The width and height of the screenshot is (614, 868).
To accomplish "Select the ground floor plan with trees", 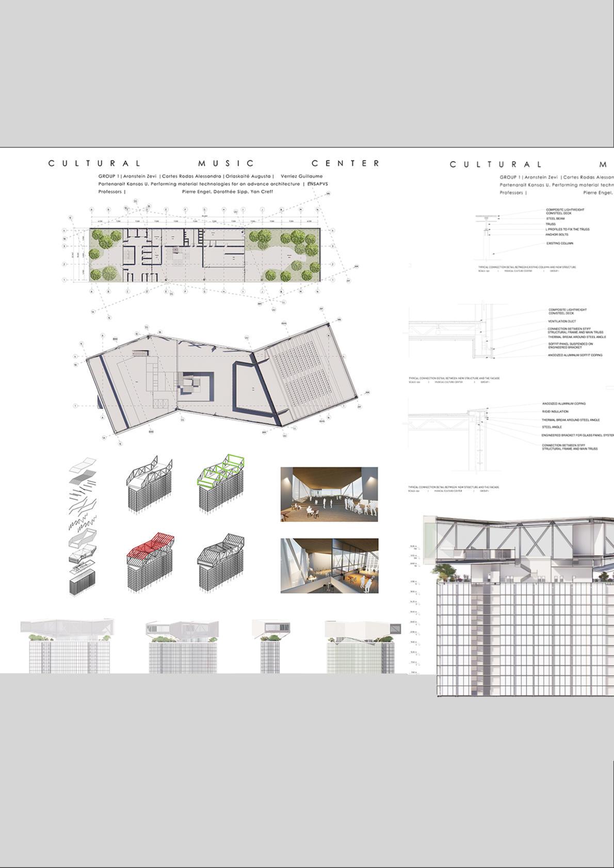I will (x=205, y=255).
